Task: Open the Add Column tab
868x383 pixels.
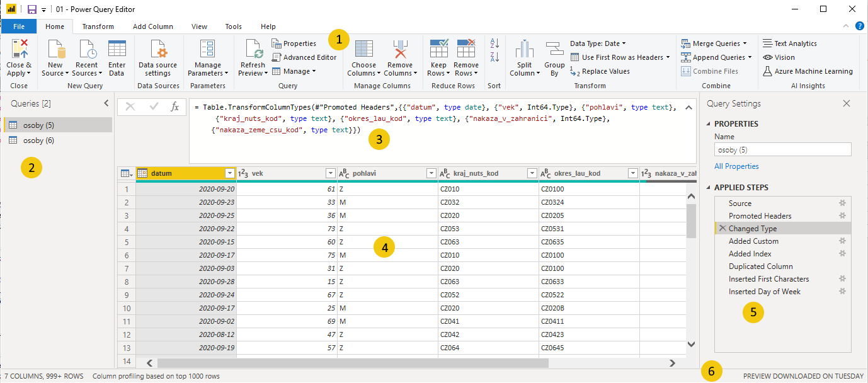Action: coord(152,26)
